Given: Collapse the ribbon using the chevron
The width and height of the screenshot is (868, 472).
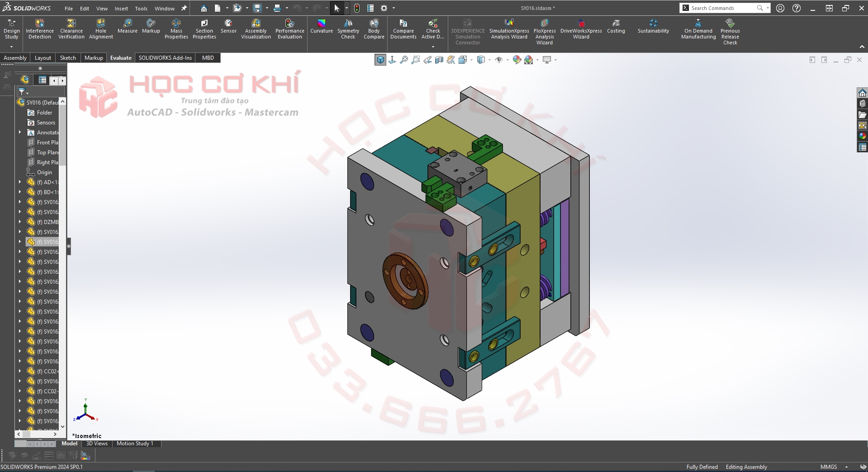Looking at the screenshot, I should (862, 47).
